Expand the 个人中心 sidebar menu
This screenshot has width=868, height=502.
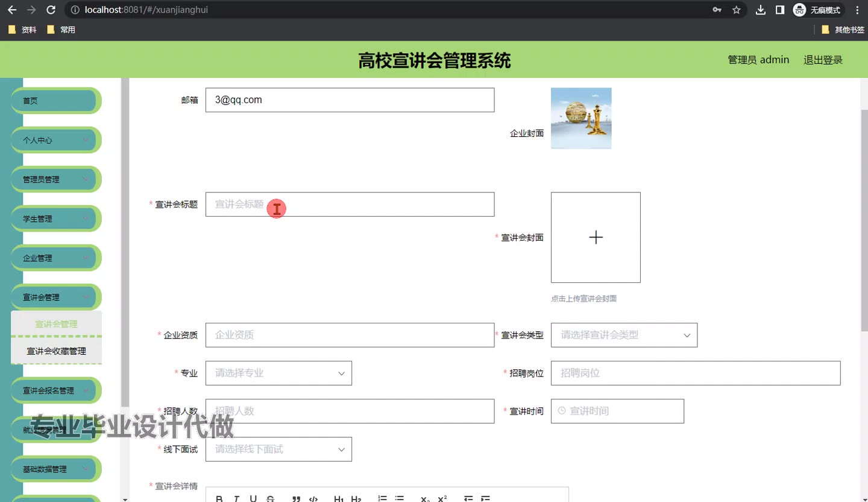pyautogui.click(x=55, y=140)
